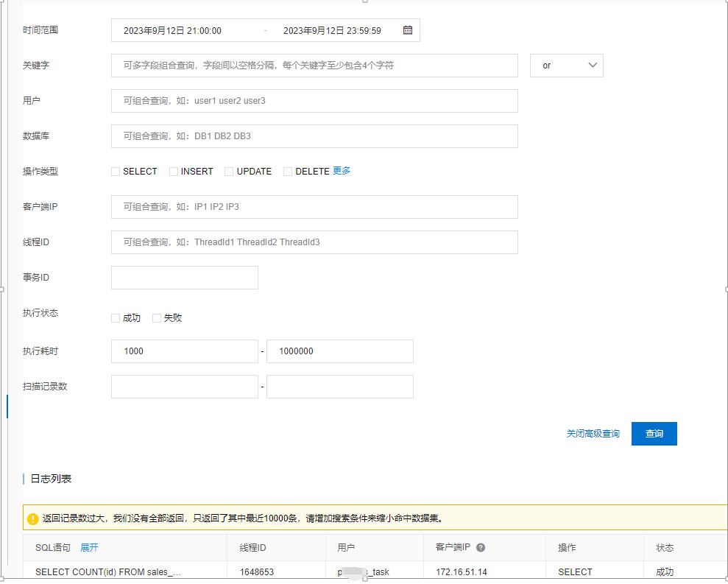Click client IP value 172.16.51.14

462,572
